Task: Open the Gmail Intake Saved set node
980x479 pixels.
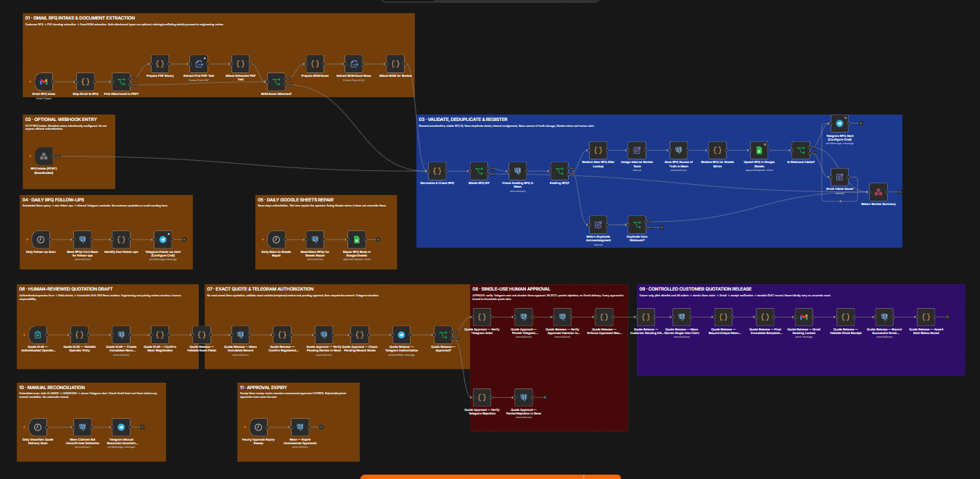Action: (839, 176)
